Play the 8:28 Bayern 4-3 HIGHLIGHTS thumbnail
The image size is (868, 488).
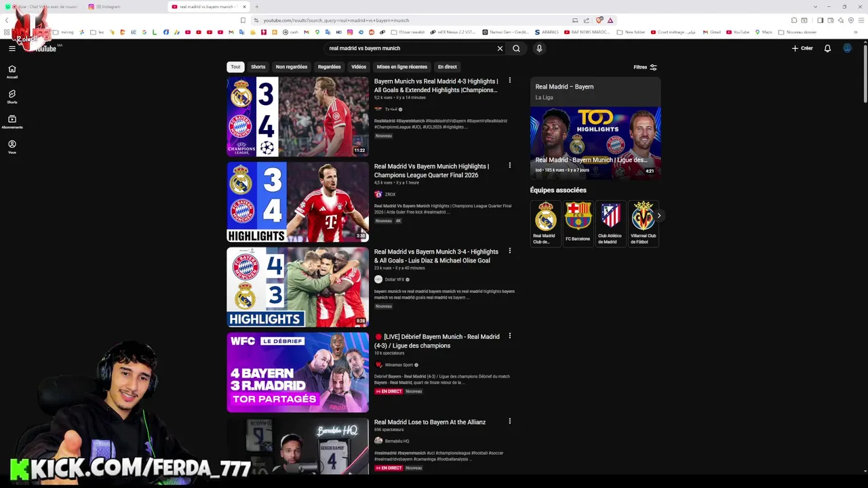[298, 287]
